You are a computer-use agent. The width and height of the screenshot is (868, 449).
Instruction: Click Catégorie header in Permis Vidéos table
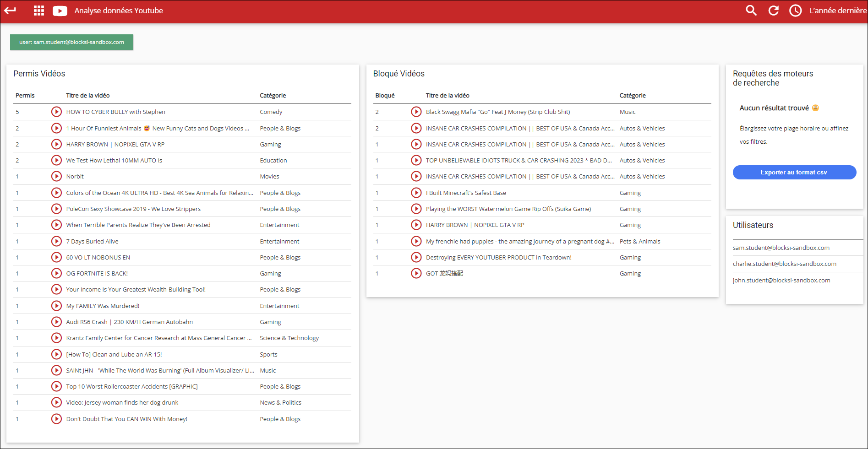click(273, 95)
